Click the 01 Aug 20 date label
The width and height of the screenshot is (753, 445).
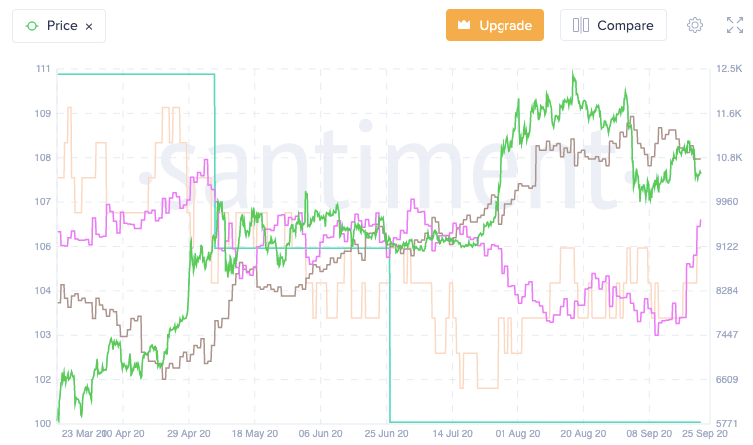click(x=516, y=434)
